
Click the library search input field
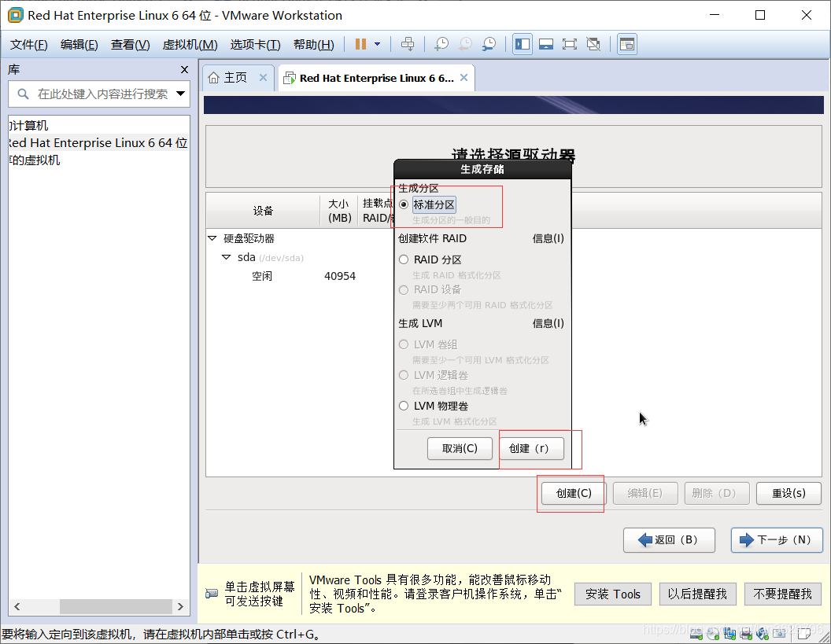click(x=99, y=94)
